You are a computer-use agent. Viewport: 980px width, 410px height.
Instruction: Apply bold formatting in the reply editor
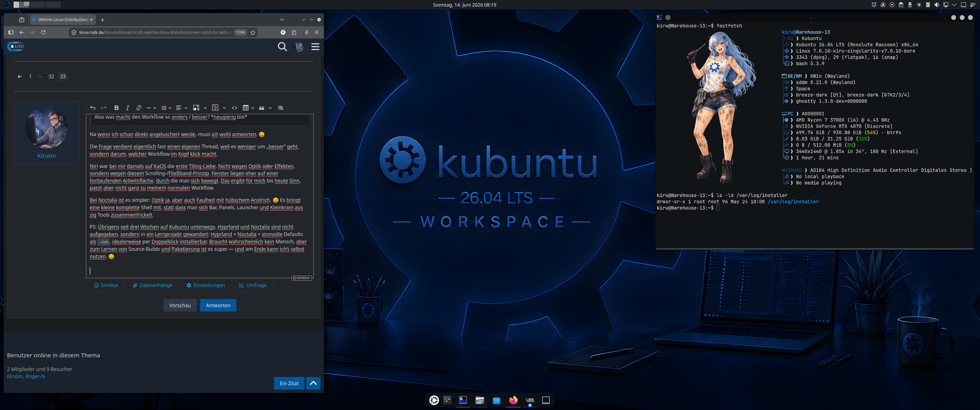116,108
